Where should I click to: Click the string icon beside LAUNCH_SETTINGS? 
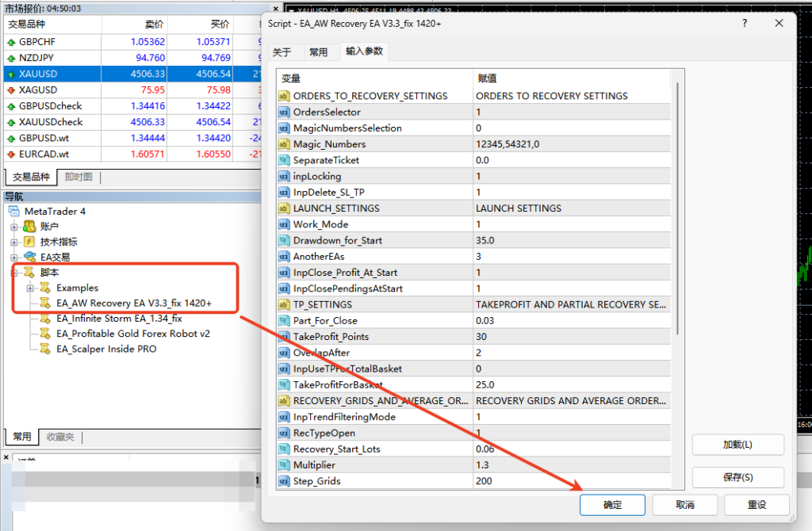click(284, 208)
